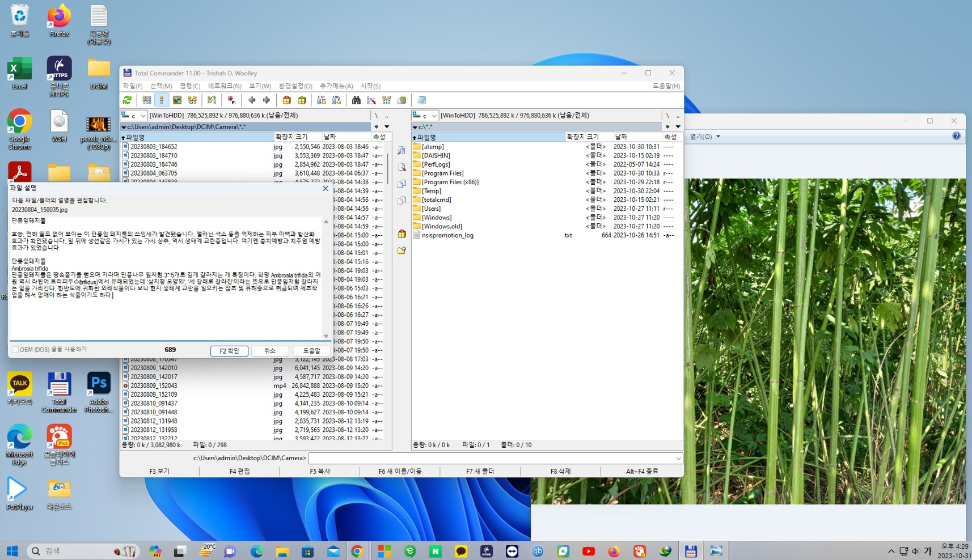
Task: Confirm with the F2 확인 button
Action: pyautogui.click(x=229, y=351)
